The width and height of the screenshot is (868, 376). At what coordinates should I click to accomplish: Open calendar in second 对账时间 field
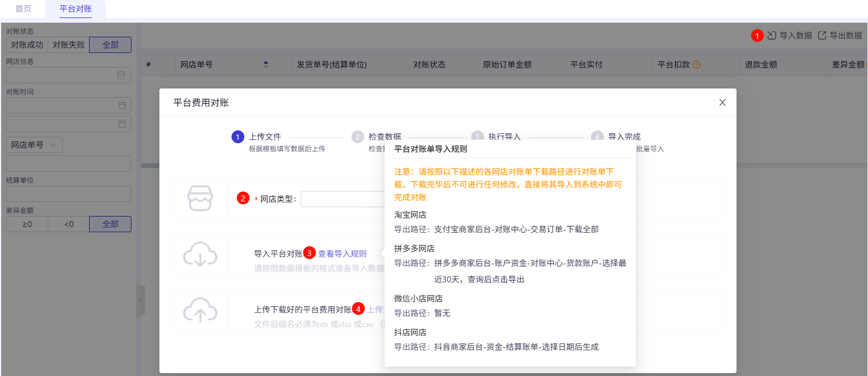pyautogui.click(x=122, y=124)
